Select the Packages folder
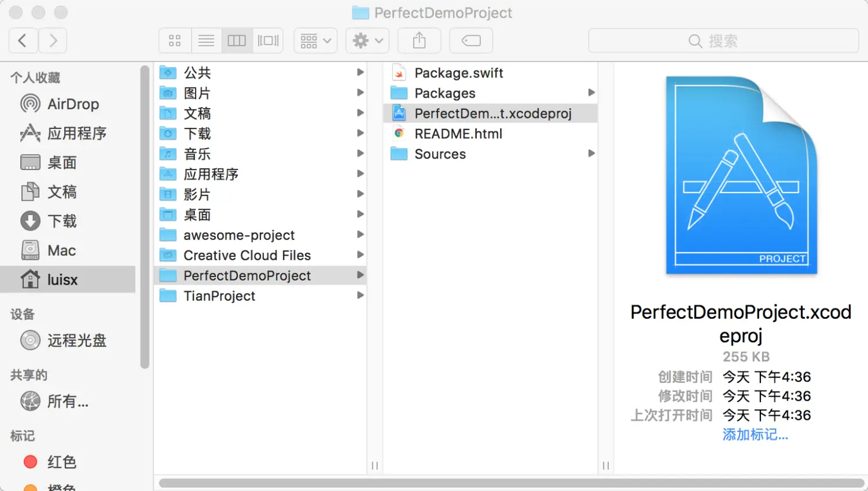The width and height of the screenshot is (868, 491). [490, 93]
